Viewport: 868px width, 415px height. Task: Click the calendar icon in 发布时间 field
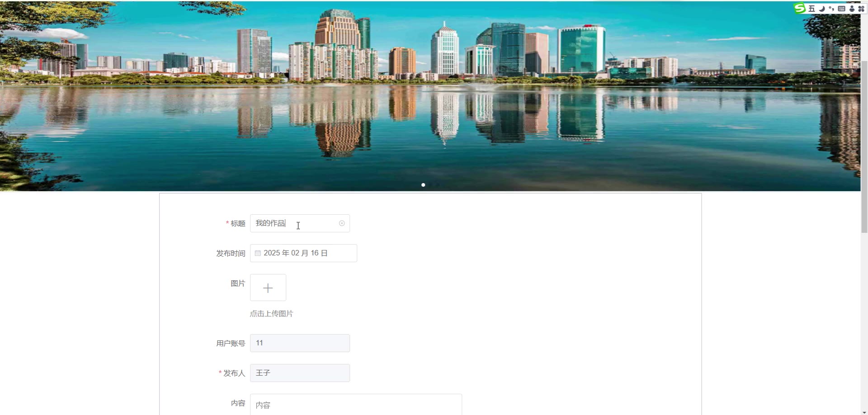tap(258, 253)
